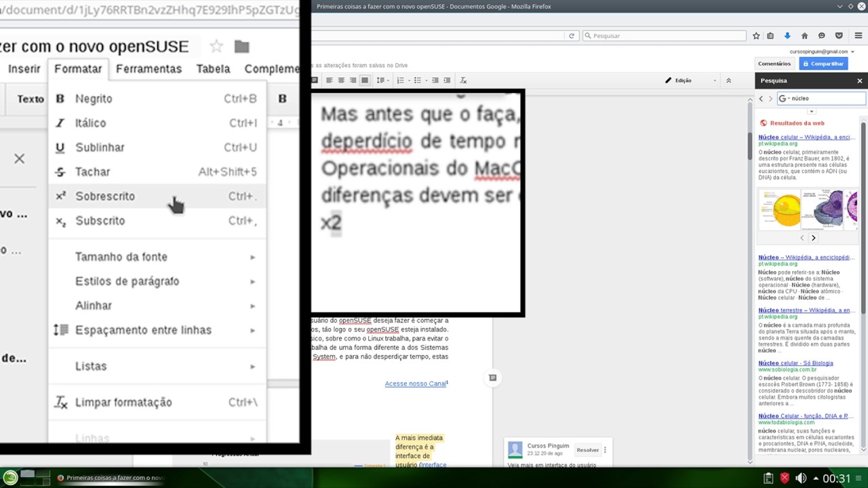
Task: Click the left align icon in the Docs toolbar
Action: click(330, 80)
